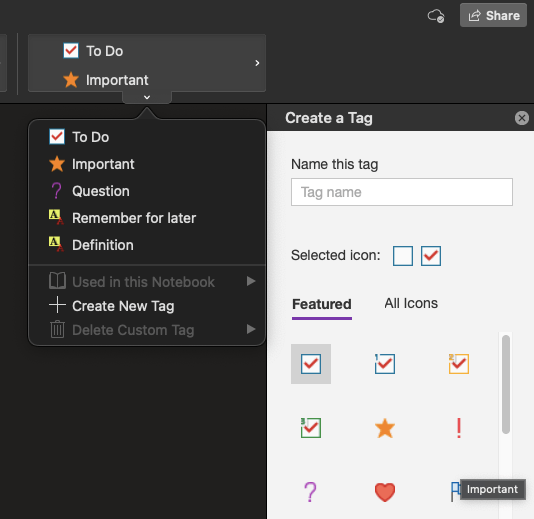Collapse the tag gallery dropdown arrow
The width and height of the screenshot is (534, 519).
point(147,97)
